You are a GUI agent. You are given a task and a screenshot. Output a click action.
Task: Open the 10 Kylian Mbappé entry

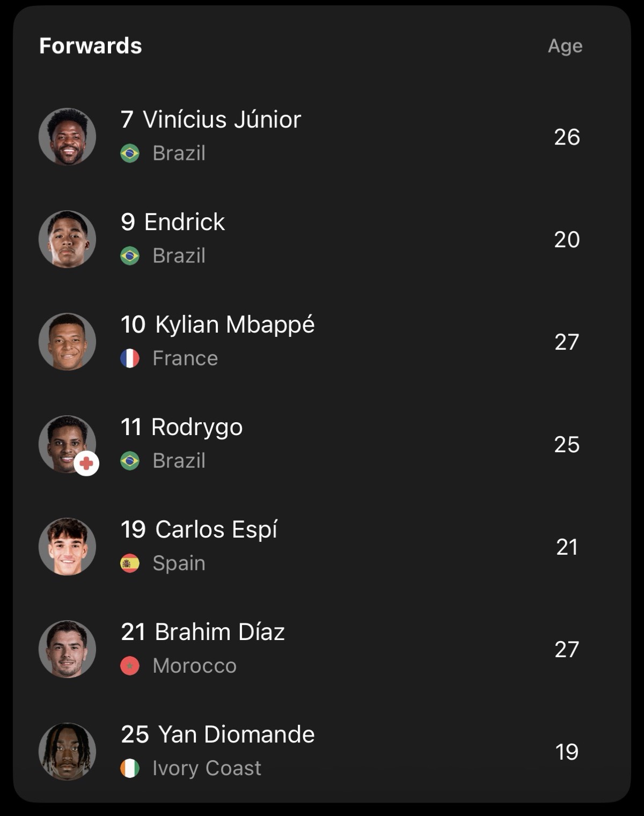tap(218, 325)
